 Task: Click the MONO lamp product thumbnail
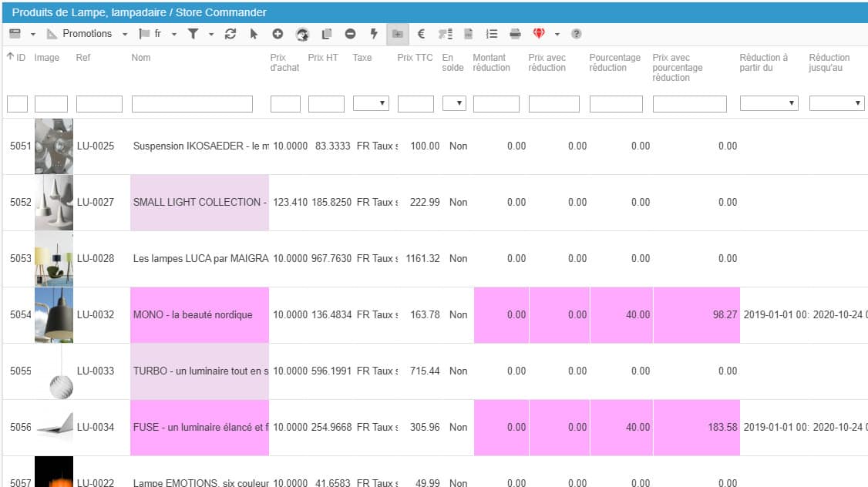click(x=54, y=314)
